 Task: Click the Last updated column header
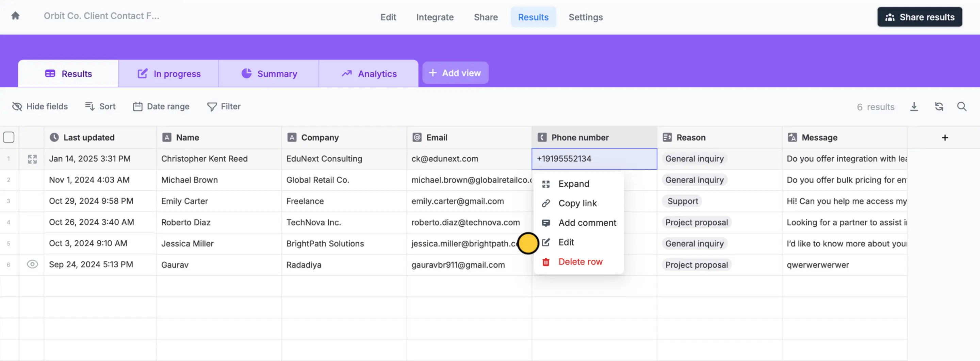[x=100, y=138]
